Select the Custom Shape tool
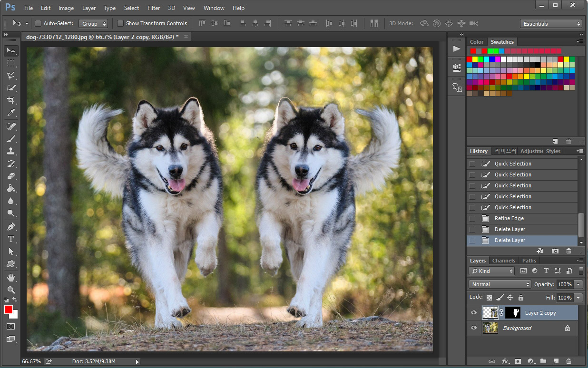Screen dimensions: 588x368 11,264
